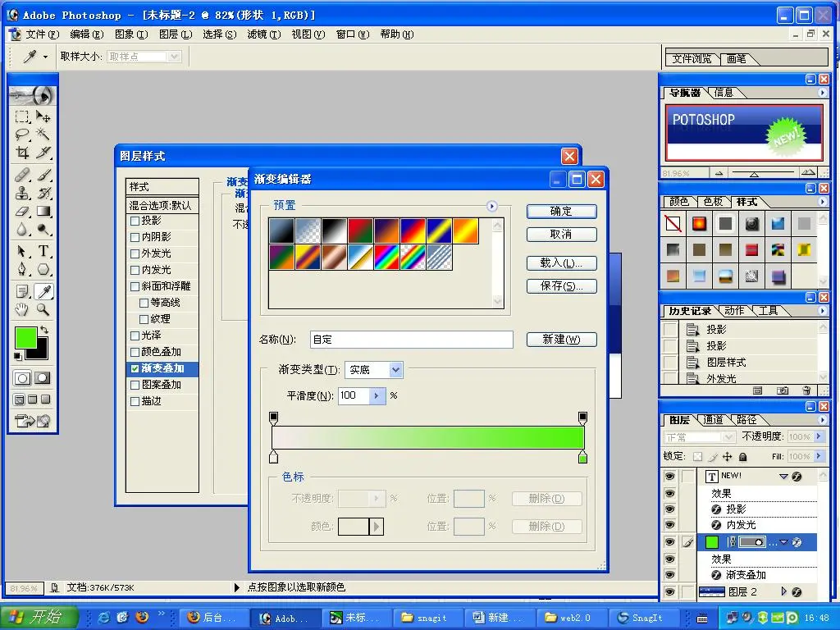840x630 pixels.
Task: Expand 图层 2 layer effects triangle
Action: (x=784, y=591)
